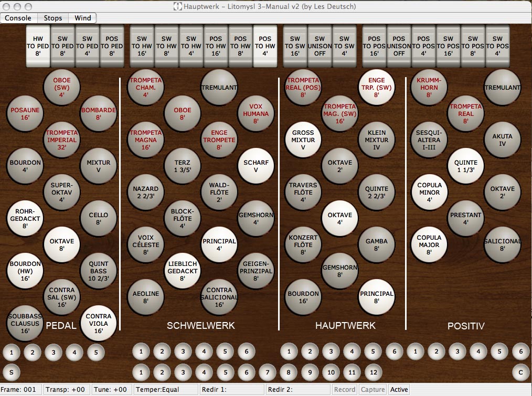Viewport: 532px width, 396px height.
Task: Toggle the SW Unison Off tab
Action: 320,46
